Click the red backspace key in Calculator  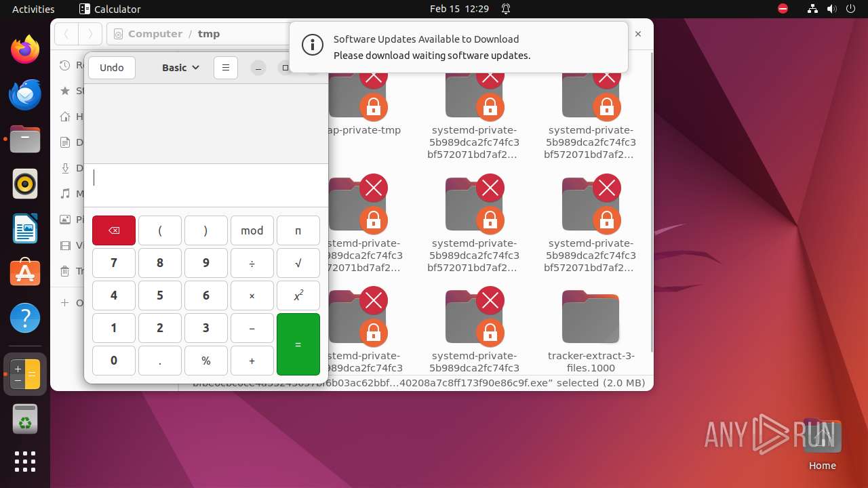(114, 230)
